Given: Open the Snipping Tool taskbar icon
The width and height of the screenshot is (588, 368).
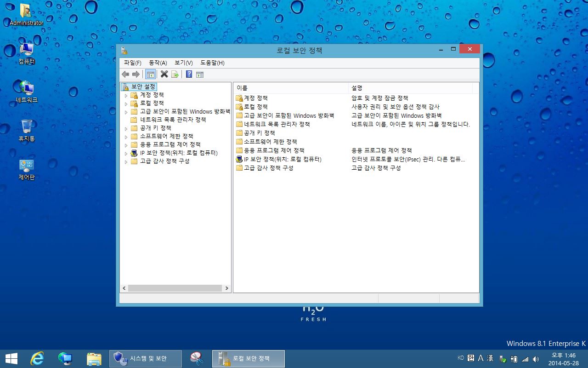Looking at the screenshot, I should tap(197, 358).
